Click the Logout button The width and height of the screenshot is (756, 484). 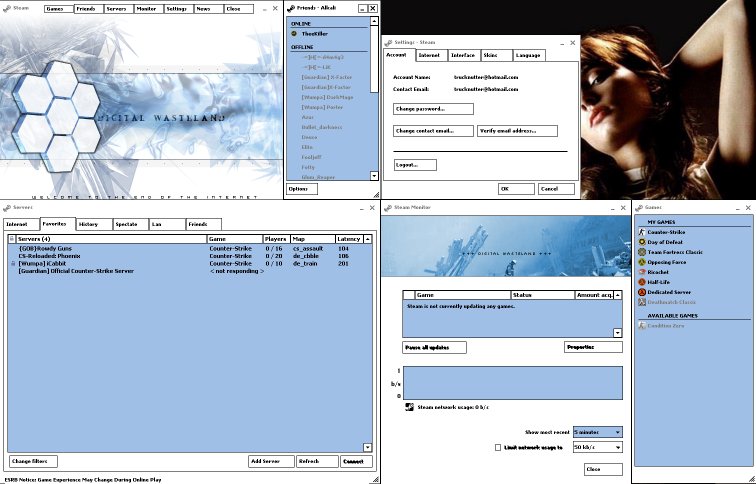[x=415, y=165]
